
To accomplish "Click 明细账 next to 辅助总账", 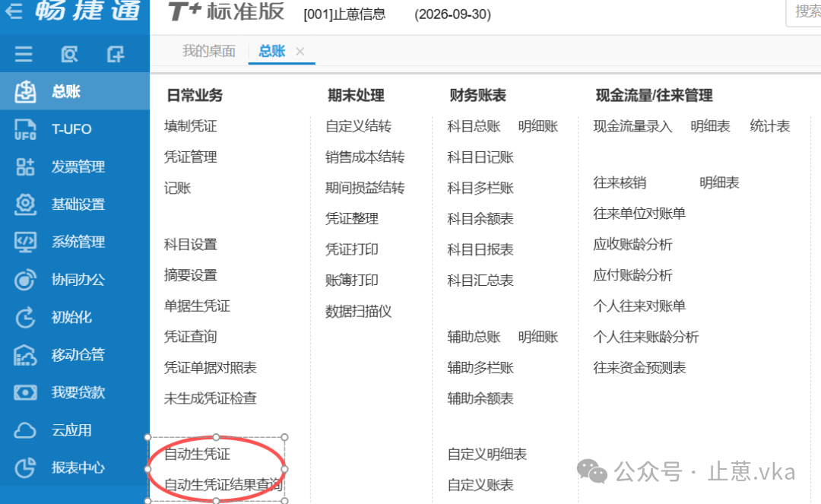I will click(538, 337).
